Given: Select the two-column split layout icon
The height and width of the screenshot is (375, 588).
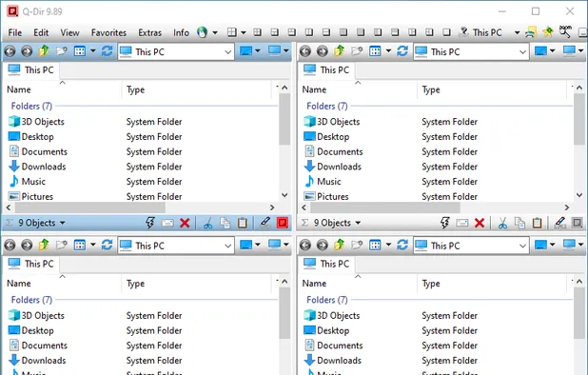Looking at the screenshot, I should pyautogui.click(x=309, y=32).
